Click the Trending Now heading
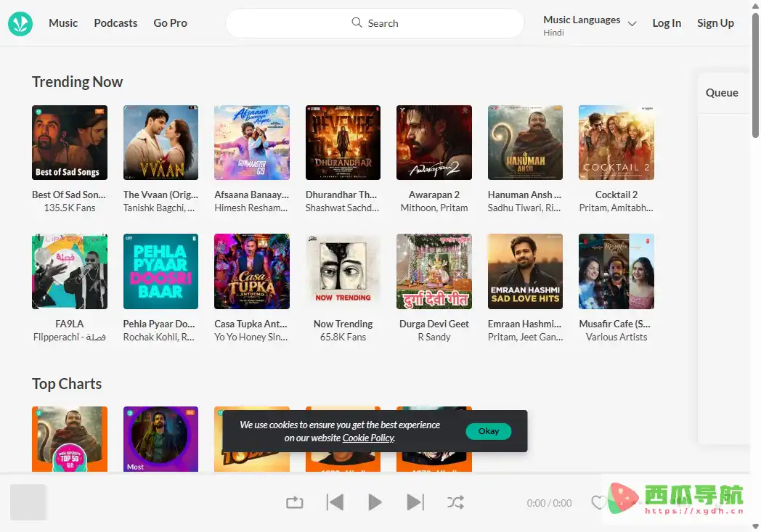This screenshot has height=532, width=761. [77, 82]
